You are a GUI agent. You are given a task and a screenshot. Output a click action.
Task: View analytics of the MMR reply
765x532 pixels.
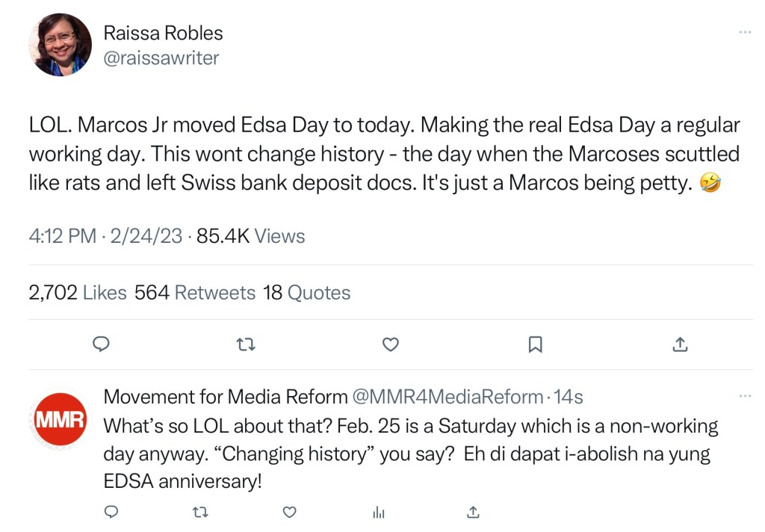(x=379, y=512)
